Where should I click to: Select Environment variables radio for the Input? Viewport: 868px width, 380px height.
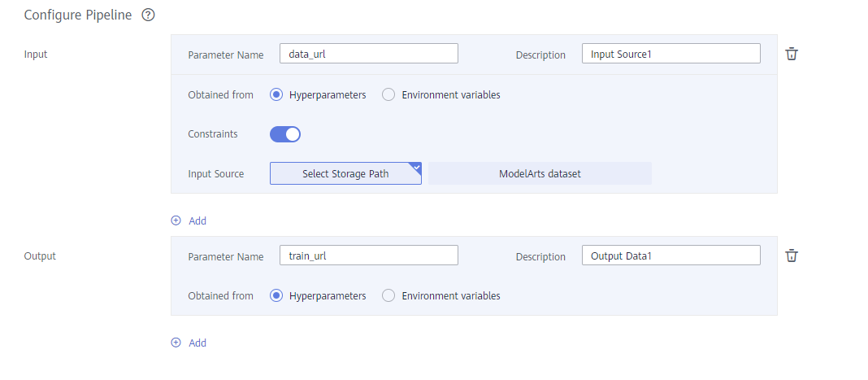[x=388, y=94]
